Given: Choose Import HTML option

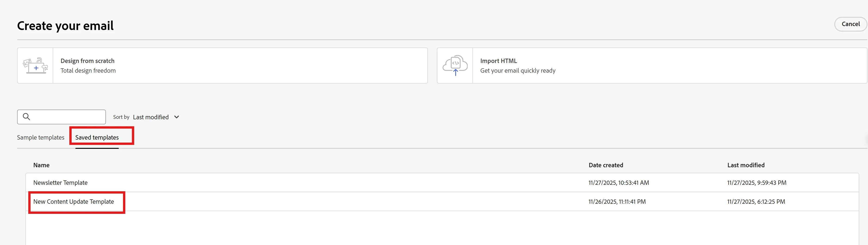Looking at the screenshot, I should coord(652,66).
